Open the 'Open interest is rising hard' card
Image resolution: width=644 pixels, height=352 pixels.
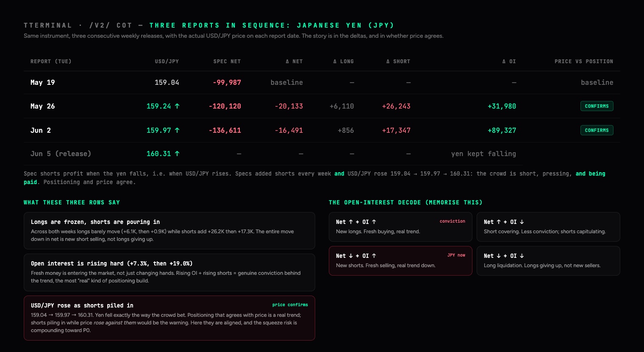pyautogui.click(x=169, y=272)
